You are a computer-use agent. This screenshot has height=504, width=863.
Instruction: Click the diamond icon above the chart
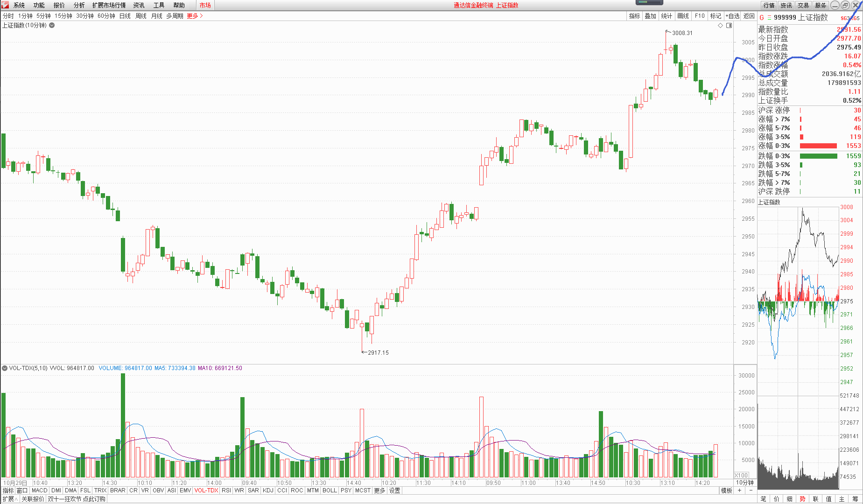coord(720,25)
